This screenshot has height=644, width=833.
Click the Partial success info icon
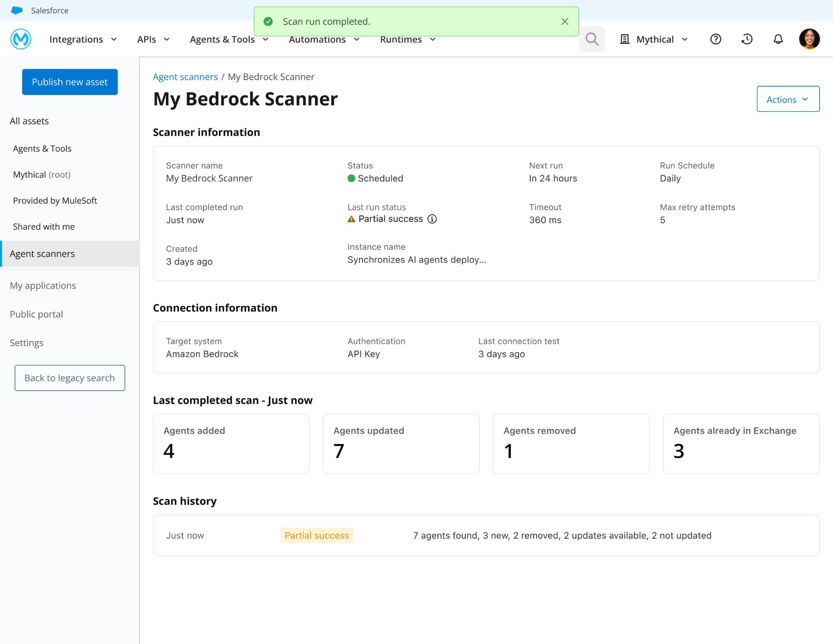click(432, 219)
